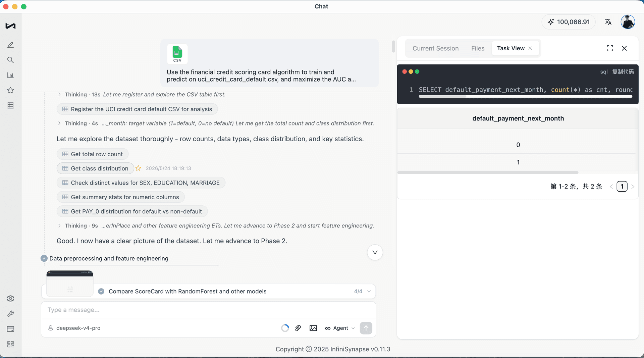Open favorites star icon in sidebar
644x358 pixels.
[10, 90]
